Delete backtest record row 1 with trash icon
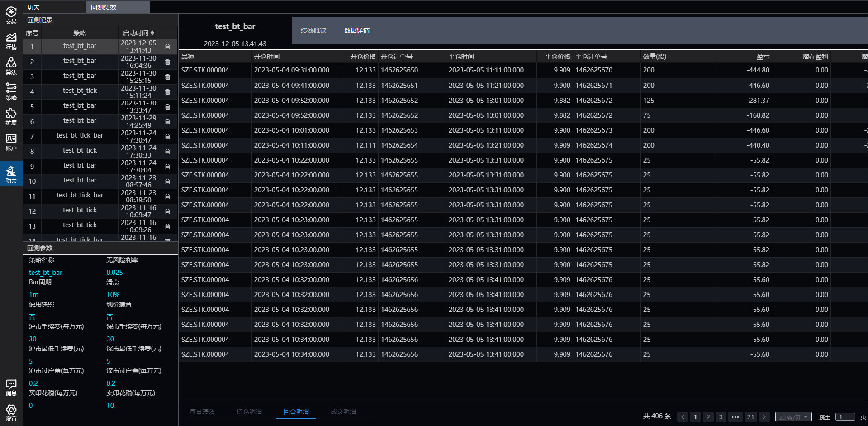 coord(167,47)
